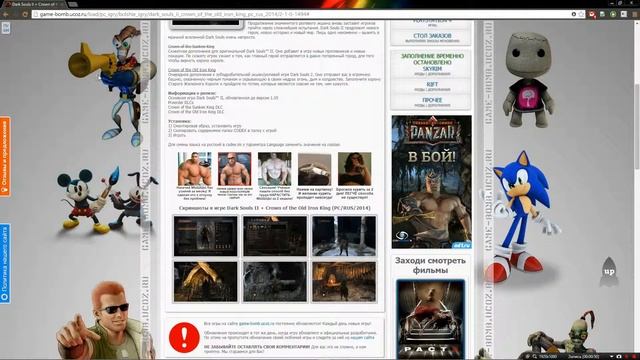Click the small social share widget top-left

(x=6, y=28)
